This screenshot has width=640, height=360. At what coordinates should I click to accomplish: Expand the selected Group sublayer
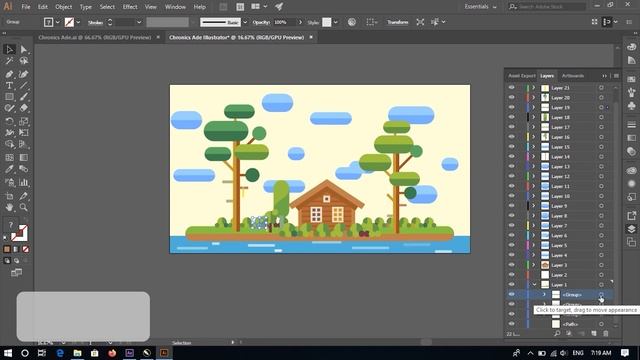click(x=544, y=294)
